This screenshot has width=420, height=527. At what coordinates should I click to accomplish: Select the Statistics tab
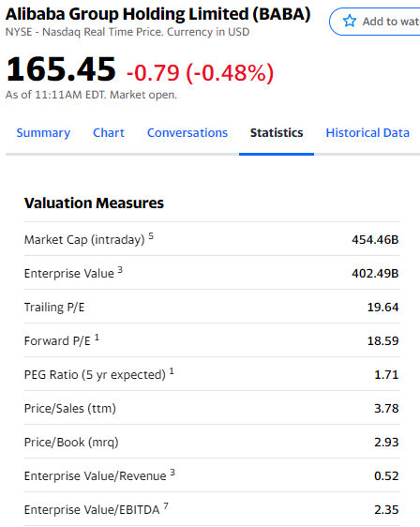point(277,133)
